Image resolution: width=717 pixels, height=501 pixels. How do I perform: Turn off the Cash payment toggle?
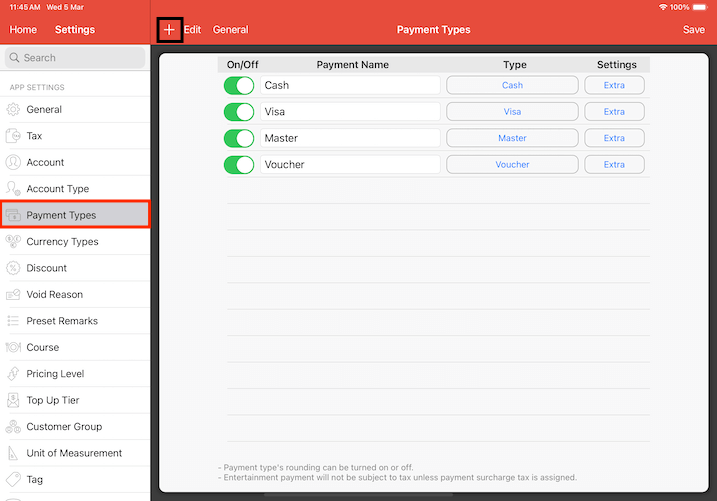(x=239, y=86)
